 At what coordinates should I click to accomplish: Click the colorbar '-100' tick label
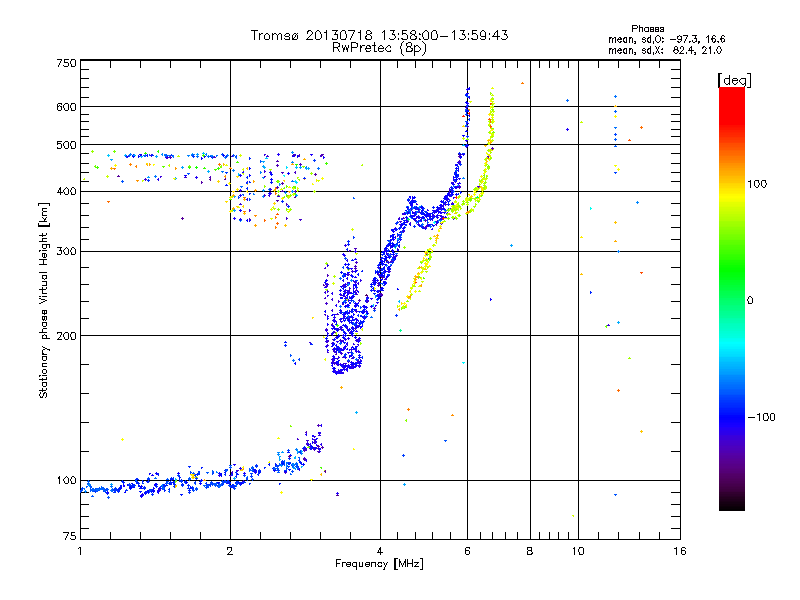coord(762,417)
